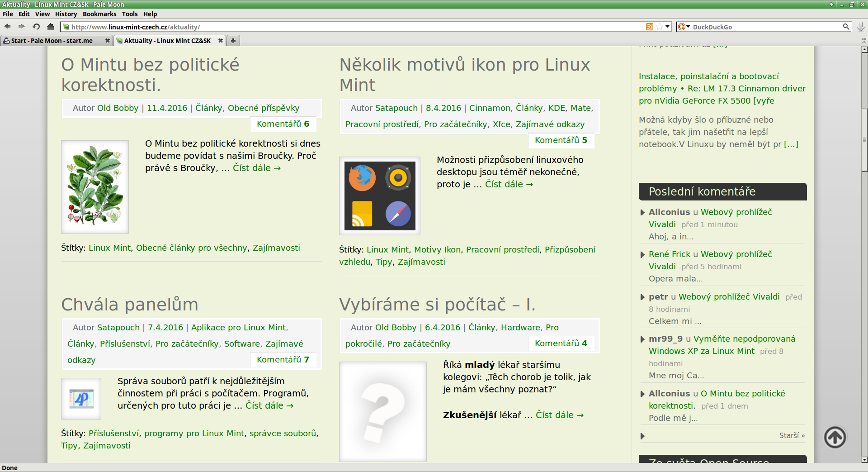Click the vertical scrollbar down arrow
Screen dimensions: 868x472
[864, 459]
